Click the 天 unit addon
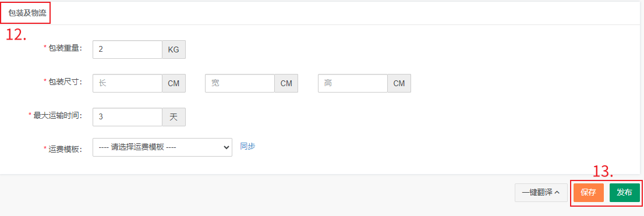Viewport: 644px width, 216px height. tap(174, 117)
